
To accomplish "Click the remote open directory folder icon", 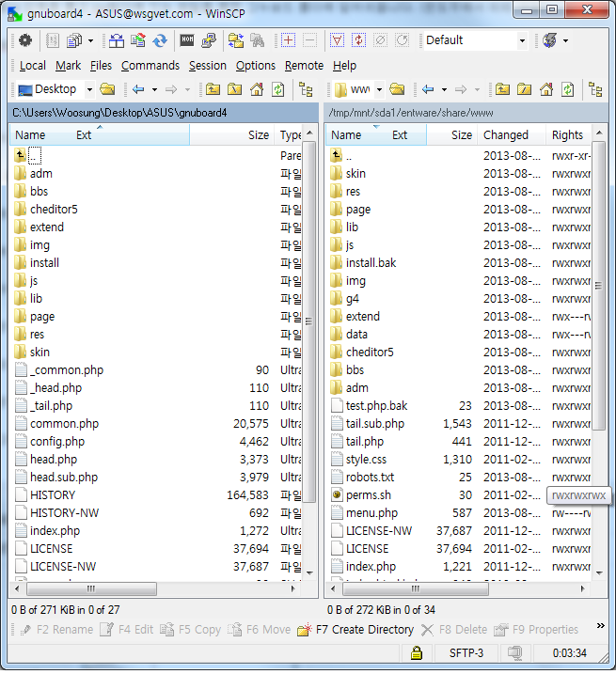I will pyautogui.click(x=397, y=89).
